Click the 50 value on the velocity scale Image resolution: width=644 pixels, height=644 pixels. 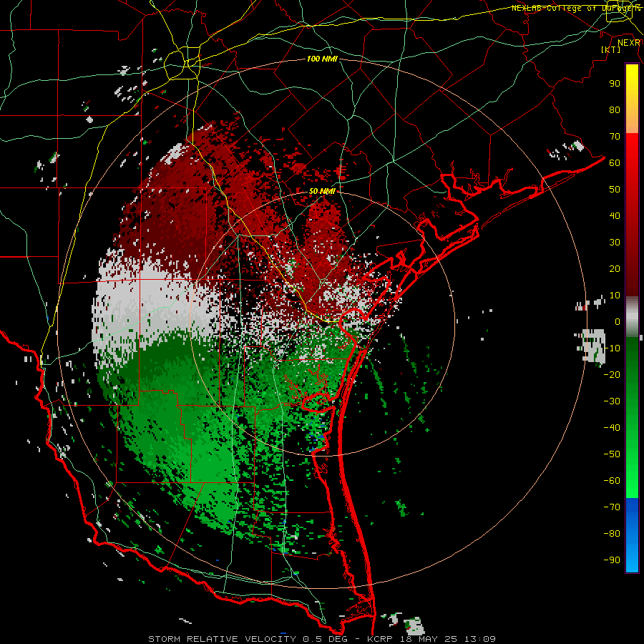pos(615,190)
